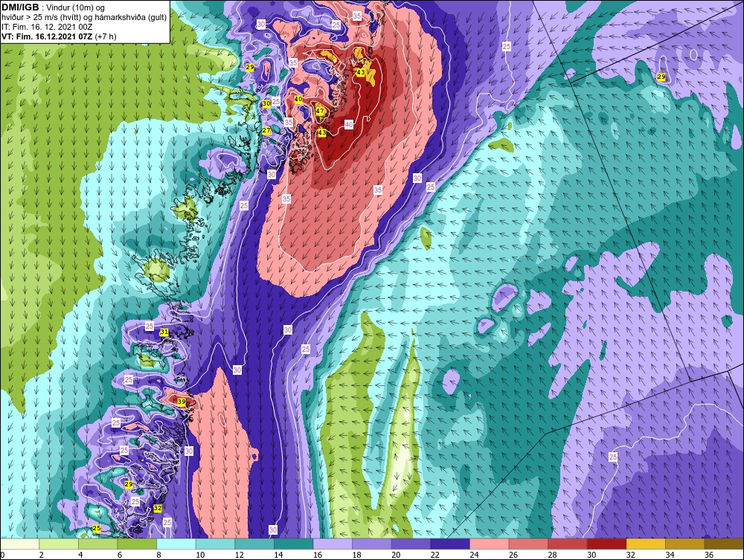
Task: Select the 'IT: Fim. 16. 12. 2021 00Z' line
Action: click(47, 27)
